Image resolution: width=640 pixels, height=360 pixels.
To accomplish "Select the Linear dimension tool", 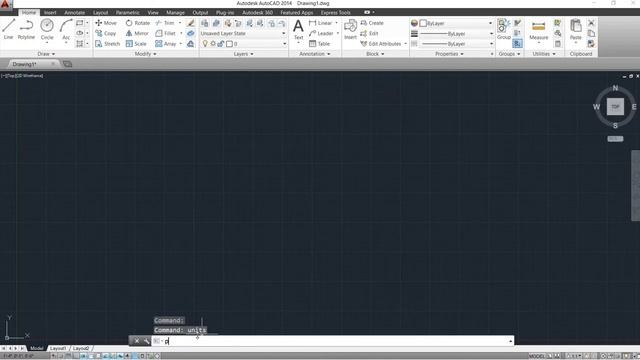I will pyautogui.click(x=321, y=23).
